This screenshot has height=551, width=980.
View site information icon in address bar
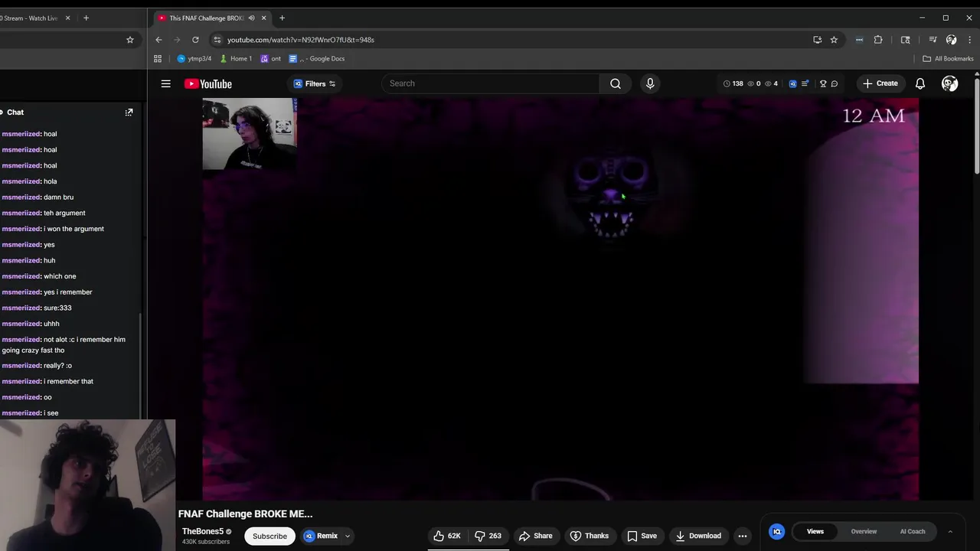pyautogui.click(x=217, y=40)
